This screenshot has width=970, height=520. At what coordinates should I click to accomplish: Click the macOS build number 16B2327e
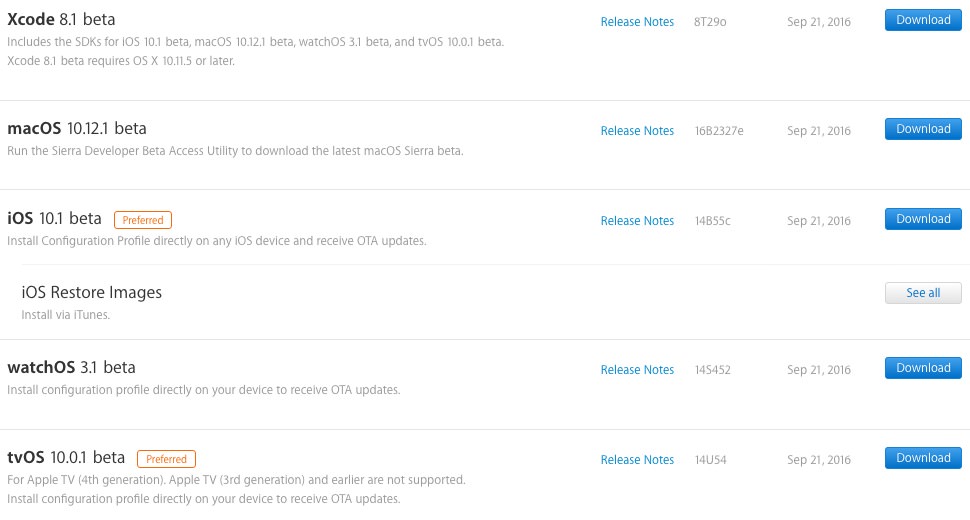click(719, 131)
